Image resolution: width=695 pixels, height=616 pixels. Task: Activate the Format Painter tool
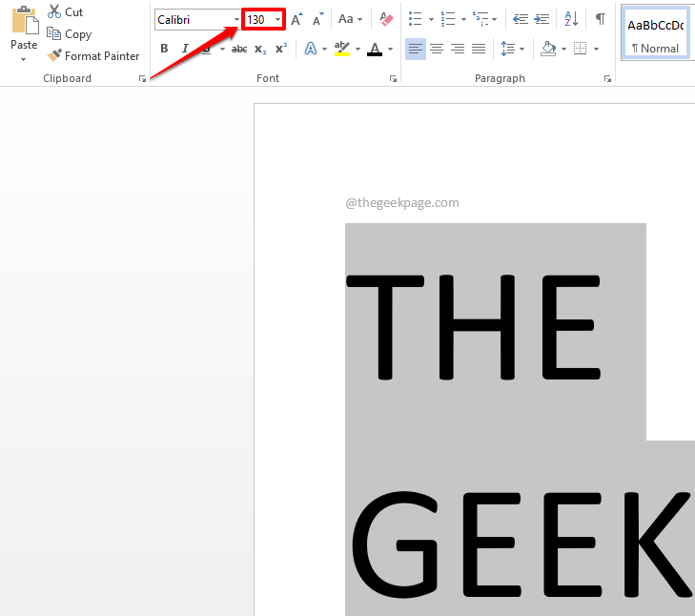93,56
